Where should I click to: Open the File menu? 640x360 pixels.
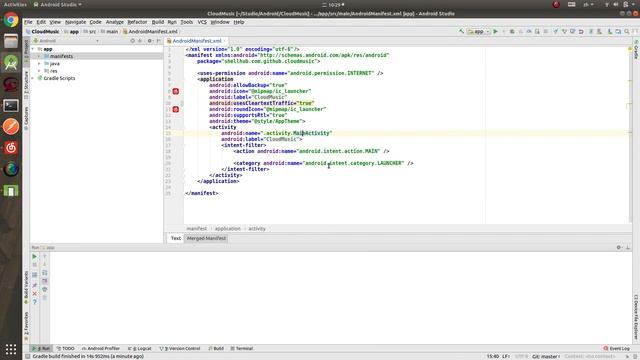pyautogui.click(x=28, y=22)
